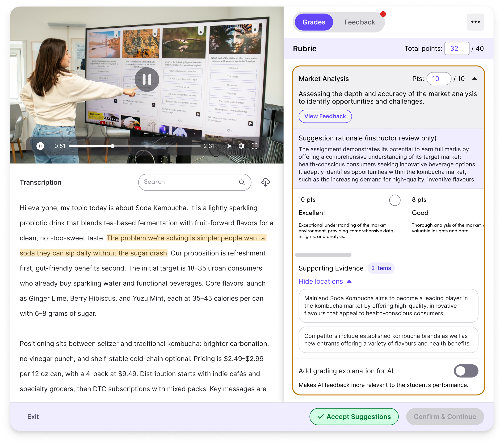Click Confirm & Continue button
This screenshot has height=445, width=504.
pos(445,417)
